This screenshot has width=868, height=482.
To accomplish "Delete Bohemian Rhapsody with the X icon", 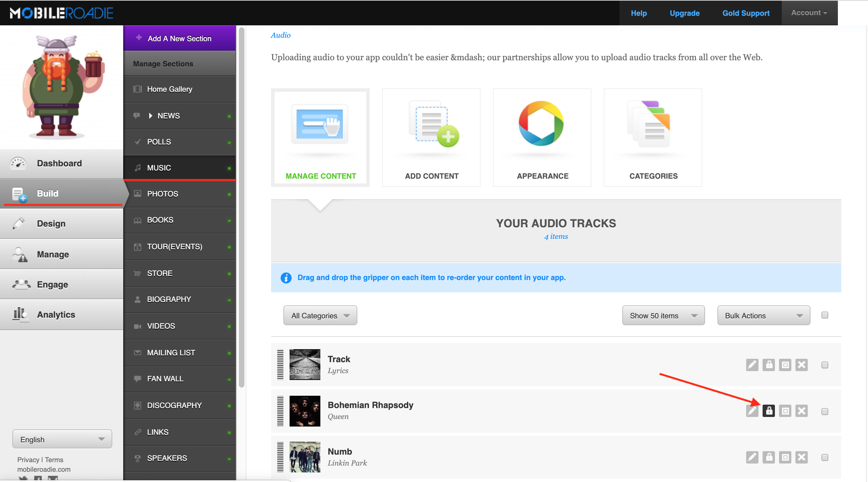I will coord(801,410).
